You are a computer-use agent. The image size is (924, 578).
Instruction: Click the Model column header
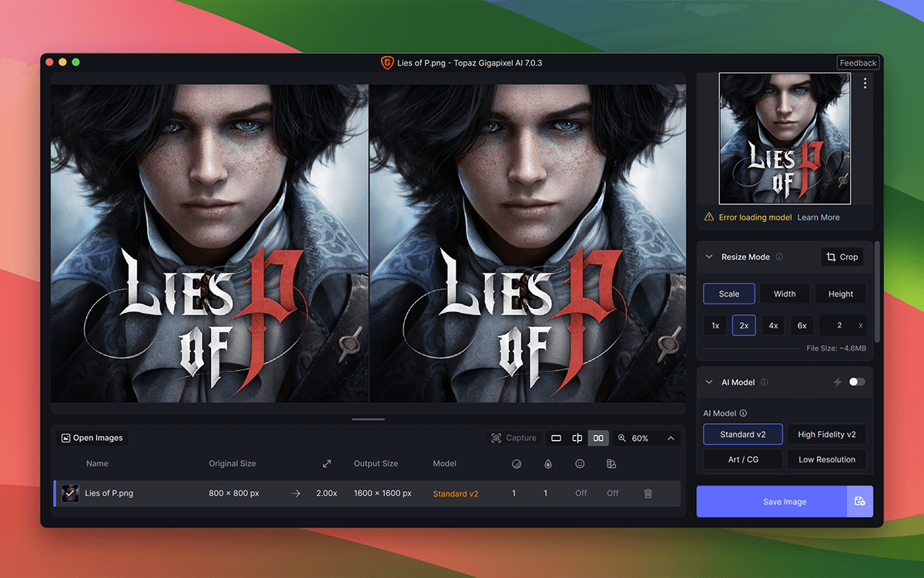[445, 464]
